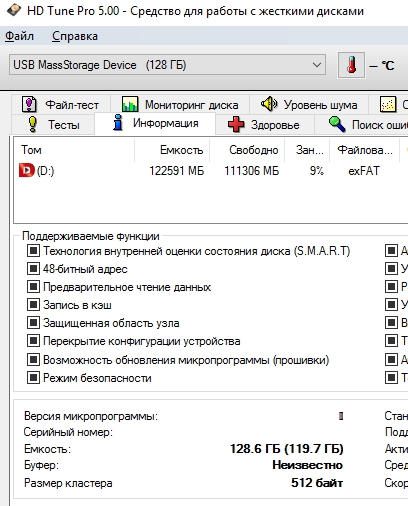Screen dimensions: 408x506
Task: Click the 111306 МБ free space value
Action: 251,171
